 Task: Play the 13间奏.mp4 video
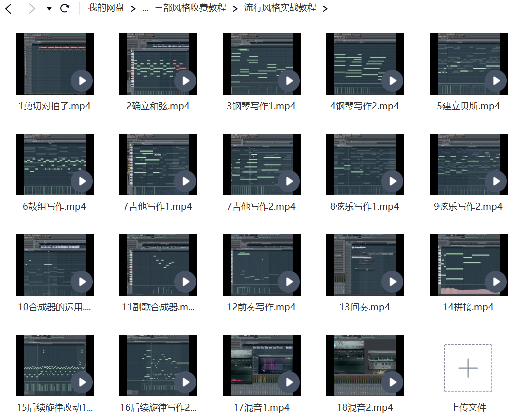point(392,282)
